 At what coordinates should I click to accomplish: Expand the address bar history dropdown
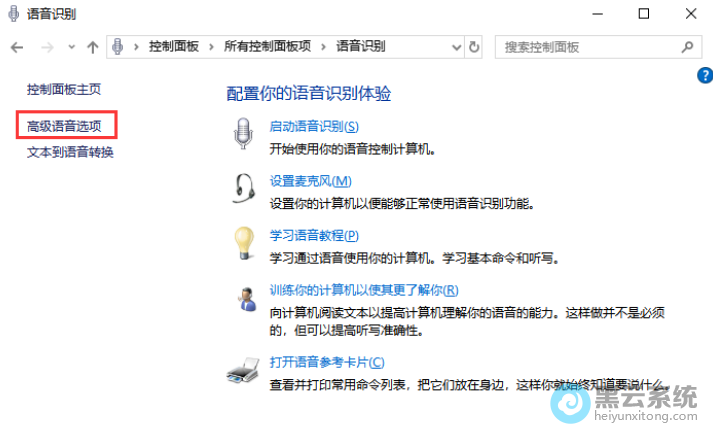pyautogui.click(x=456, y=47)
